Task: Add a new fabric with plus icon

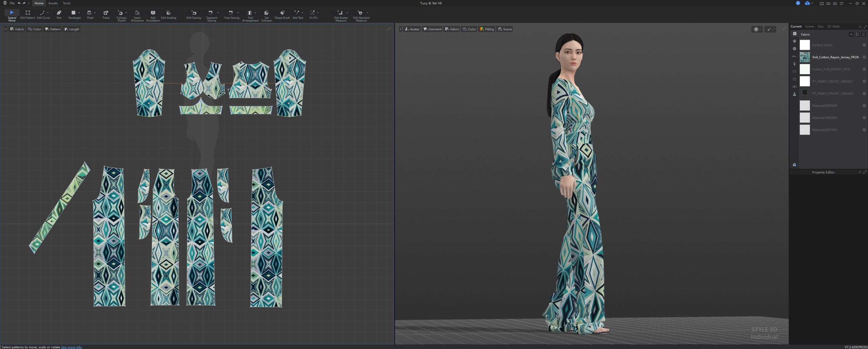Action: [851, 34]
